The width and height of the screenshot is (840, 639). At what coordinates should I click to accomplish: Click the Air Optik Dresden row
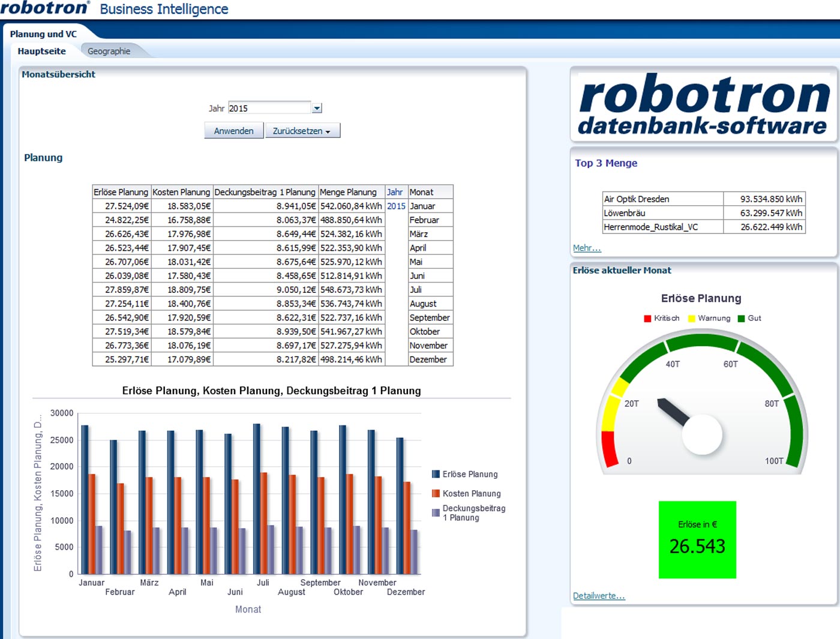pyautogui.click(x=704, y=199)
